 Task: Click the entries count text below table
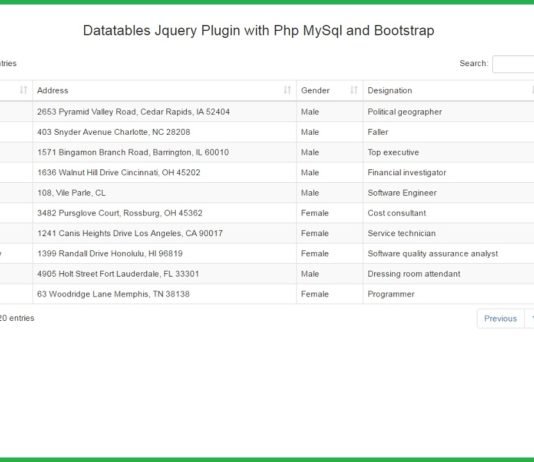click(17, 318)
